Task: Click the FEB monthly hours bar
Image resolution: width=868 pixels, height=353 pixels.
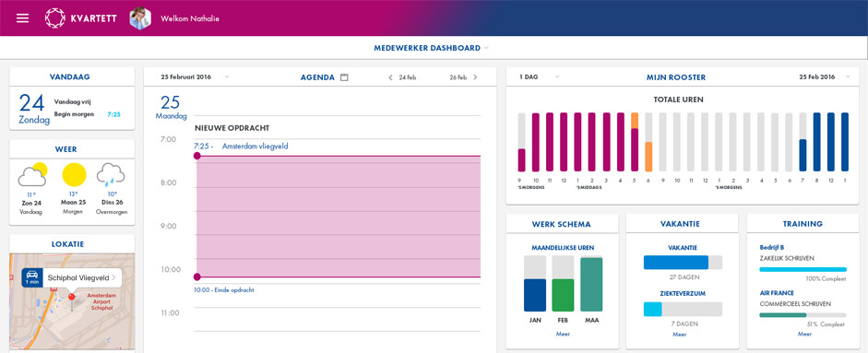Action: tap(563, 284)
